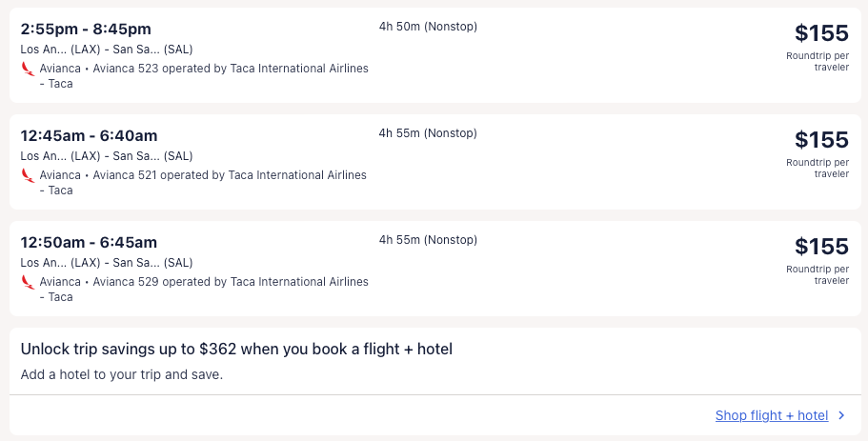The width and height of the screenshot is (868, 441).
Task: Click LAX - SAL route under 2:55pm flight
Action: coord(107,50)
